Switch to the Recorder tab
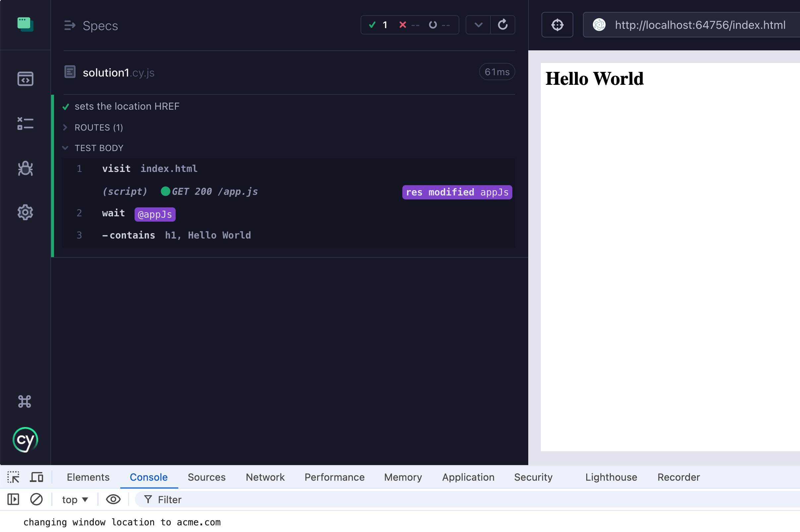The height and width of the screenshot is (532, 800). tap(678, 477)
